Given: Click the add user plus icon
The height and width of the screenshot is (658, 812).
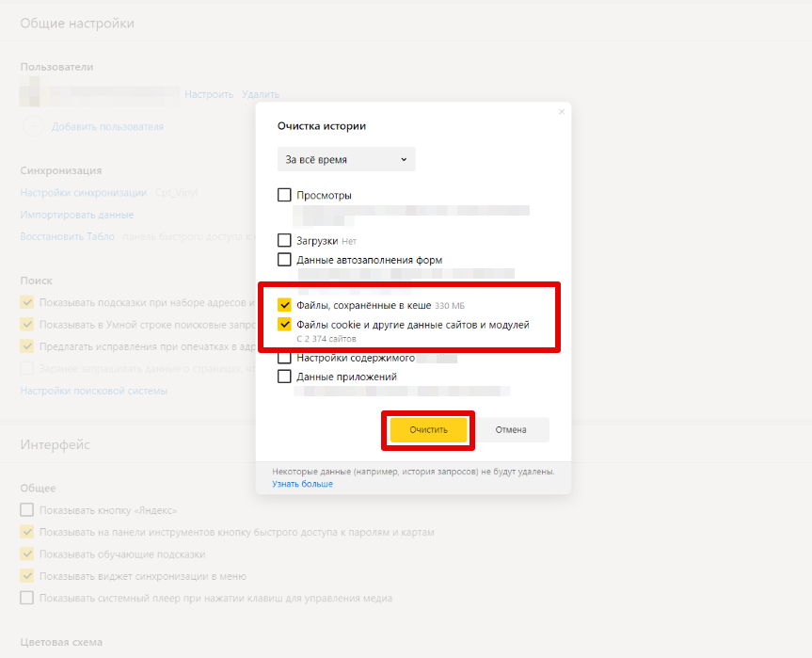Looking at the screenshot, I should coord(34,126).
